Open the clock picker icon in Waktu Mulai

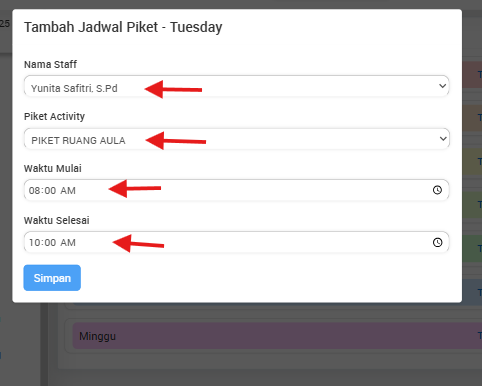coord(437,190)
